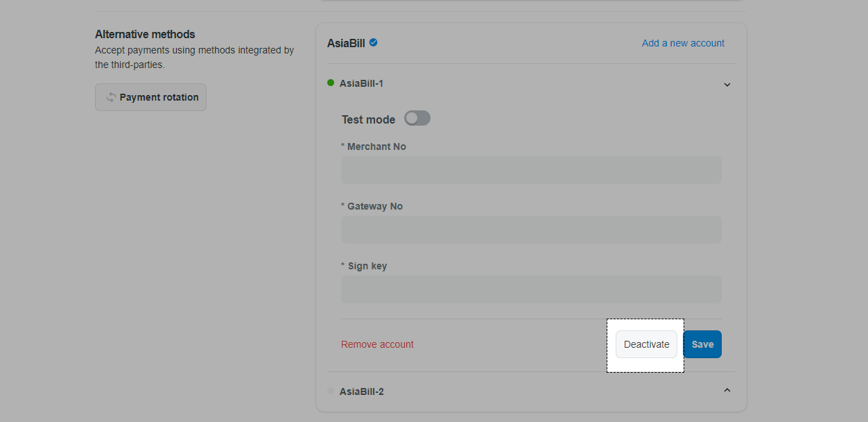Focus the Sign key input field

(531, 289)
